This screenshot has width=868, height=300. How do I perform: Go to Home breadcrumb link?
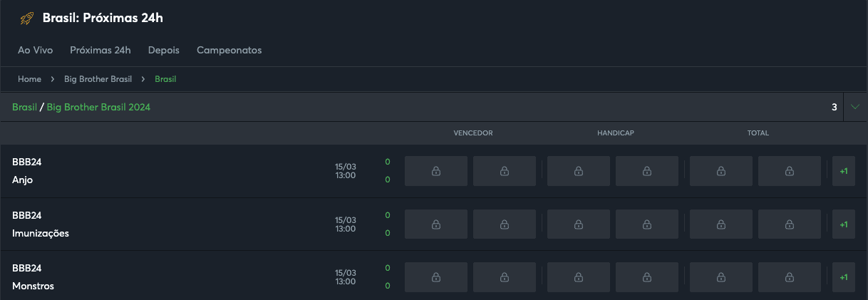coord(29,79)
